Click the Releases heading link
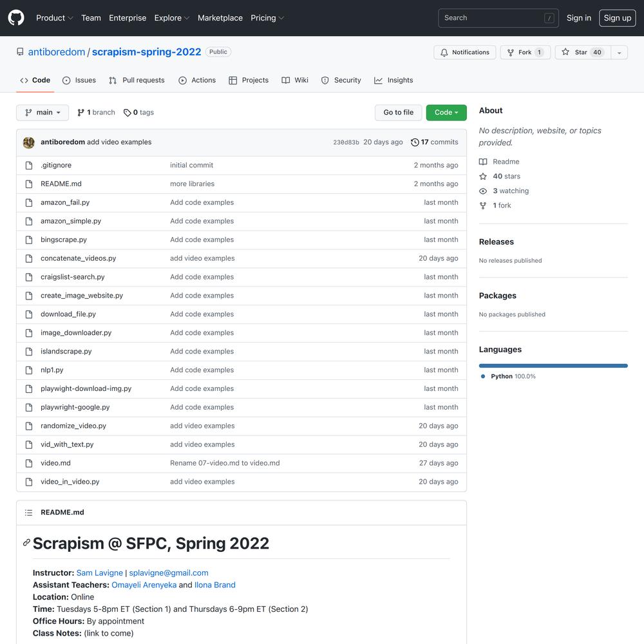This screenshot has height=644, width=644. (496, 242)
